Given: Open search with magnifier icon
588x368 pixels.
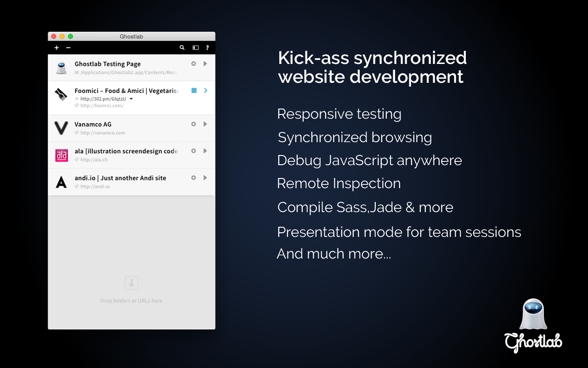Looking at the screenshot, I should tap(182, 47).
